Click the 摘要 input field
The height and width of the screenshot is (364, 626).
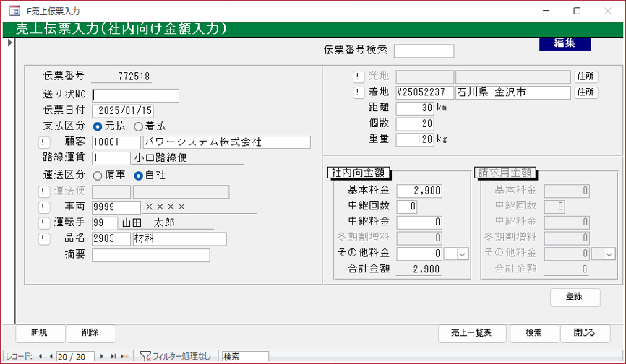coord(151,256)
